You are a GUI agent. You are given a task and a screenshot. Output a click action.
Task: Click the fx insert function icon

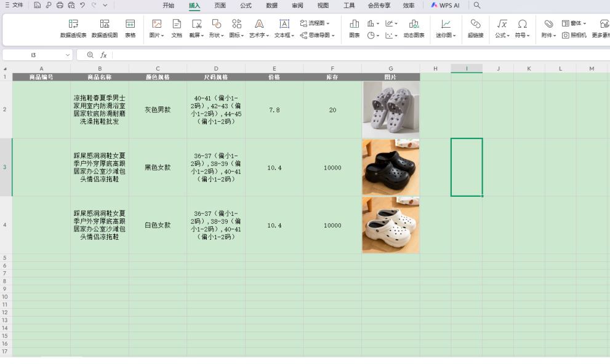(x=103, y=55)
